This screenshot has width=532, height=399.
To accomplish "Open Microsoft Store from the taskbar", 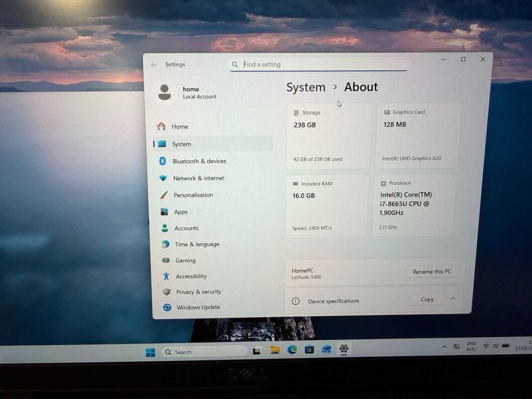I will pyautogui.click(x=309, y=349).
